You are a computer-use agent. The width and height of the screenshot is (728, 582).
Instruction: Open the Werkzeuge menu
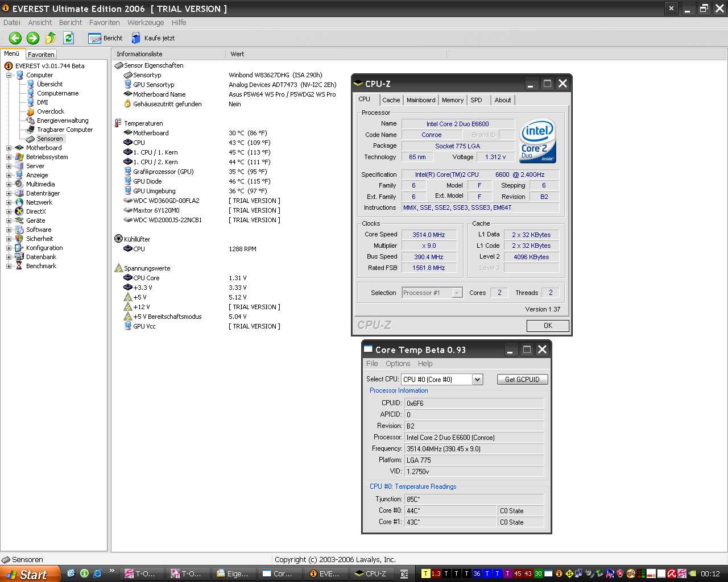pos(146,23)
